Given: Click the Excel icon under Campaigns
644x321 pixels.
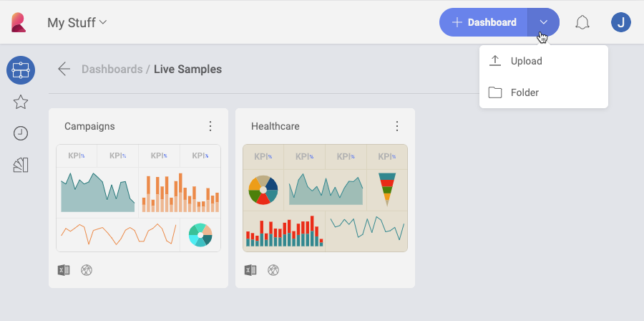Looking at the screenshot, I should (x=64, y=270).
